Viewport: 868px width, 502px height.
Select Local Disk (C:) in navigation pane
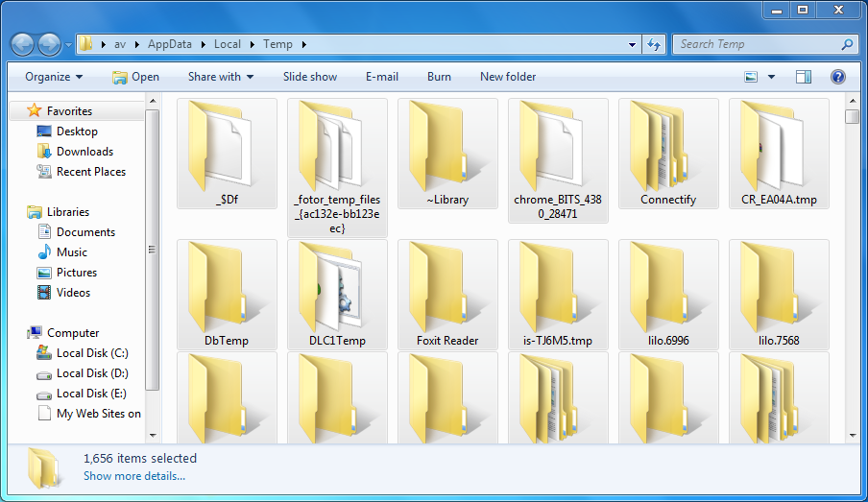click(91, 353)
